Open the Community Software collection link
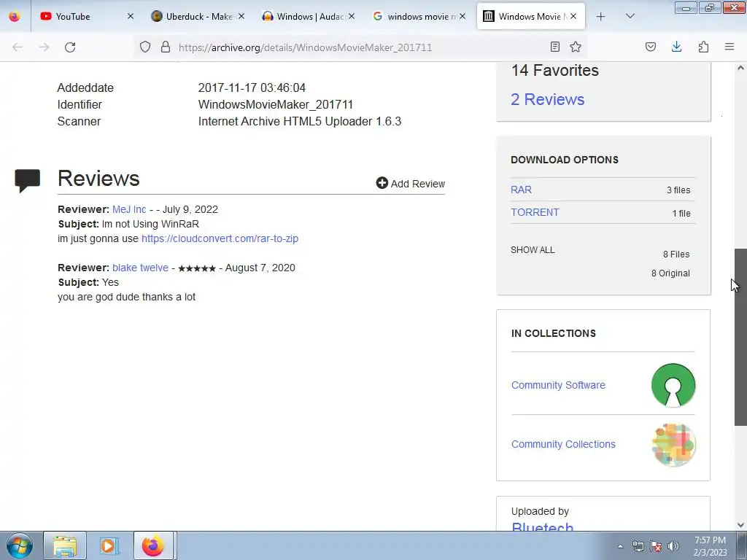 pyautogui.click(x=558, y=385)
